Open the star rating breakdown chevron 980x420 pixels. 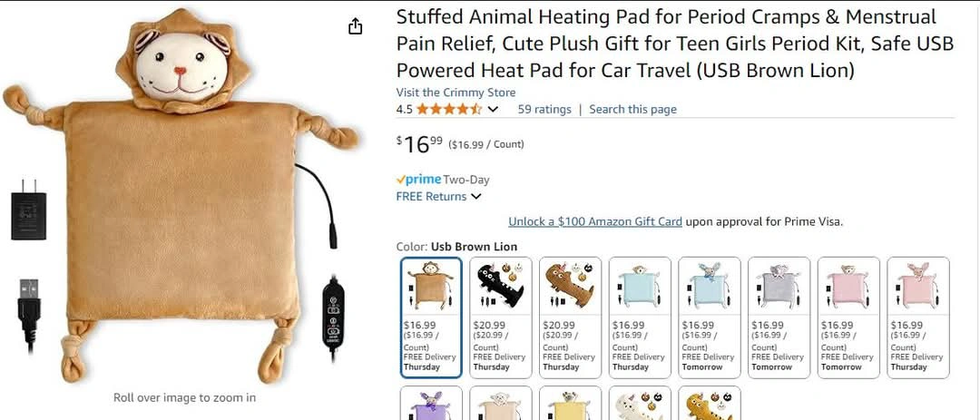[x=493, y=110]
